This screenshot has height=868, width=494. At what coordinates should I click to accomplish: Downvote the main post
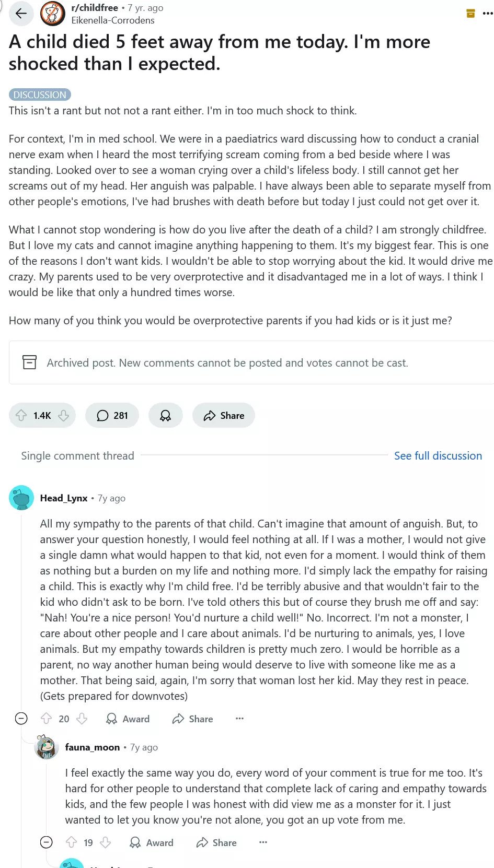coord(63,416)
